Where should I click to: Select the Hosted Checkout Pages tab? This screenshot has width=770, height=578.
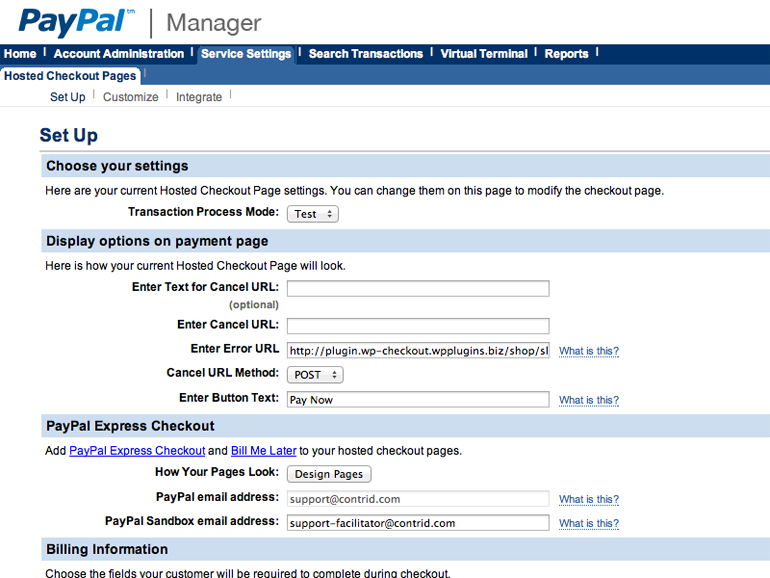(70, 76)
